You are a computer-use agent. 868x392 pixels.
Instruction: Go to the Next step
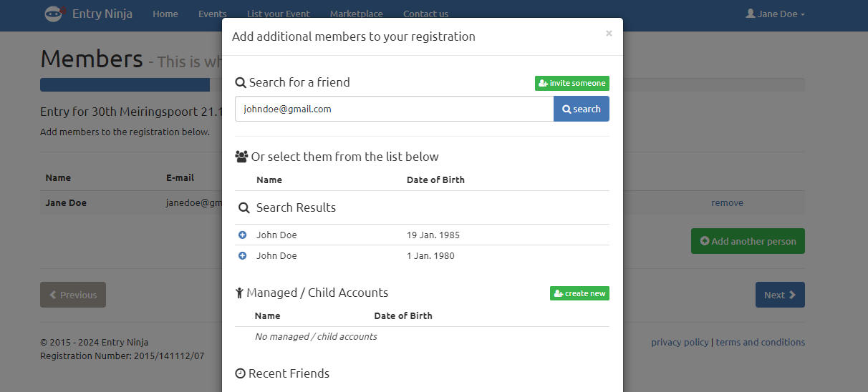779,295
